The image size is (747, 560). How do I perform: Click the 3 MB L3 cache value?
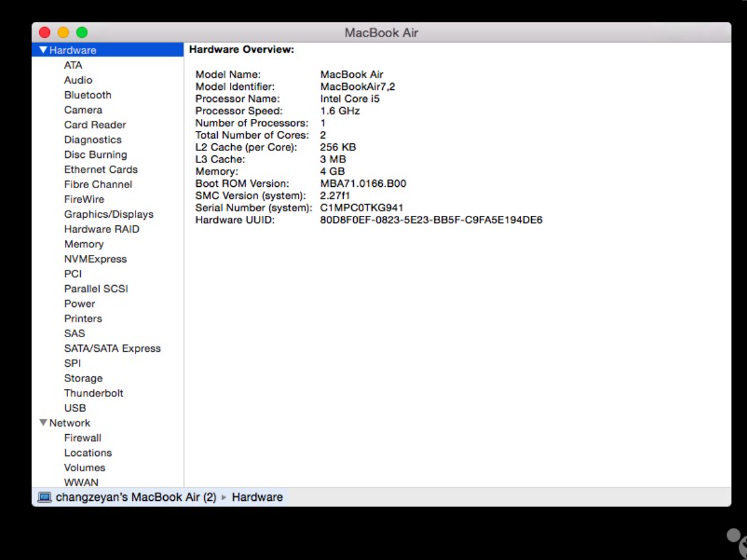pos(333,159)
